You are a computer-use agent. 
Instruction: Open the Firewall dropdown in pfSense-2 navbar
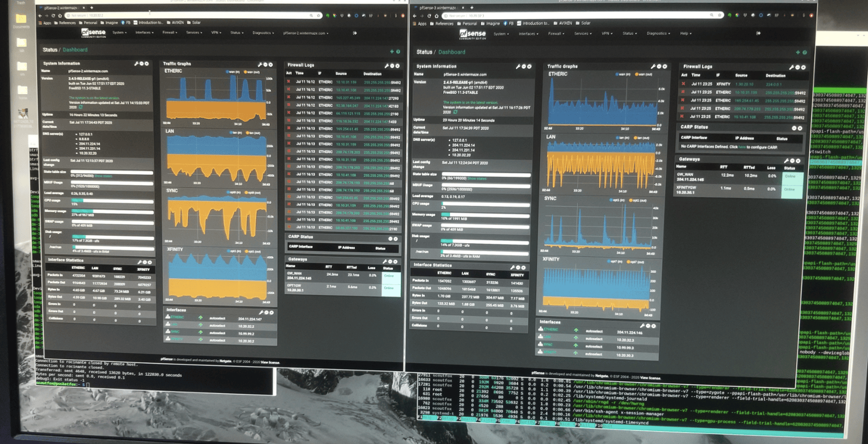coord(169,33)
